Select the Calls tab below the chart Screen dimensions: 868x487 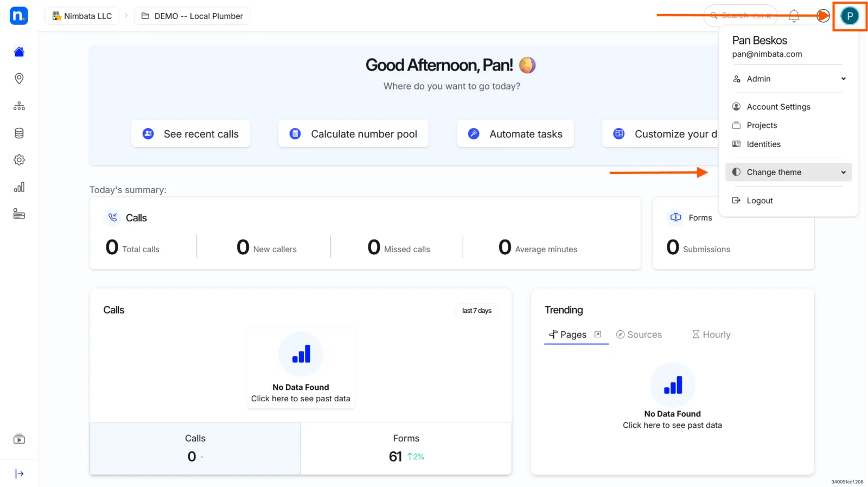pos(195,448)
